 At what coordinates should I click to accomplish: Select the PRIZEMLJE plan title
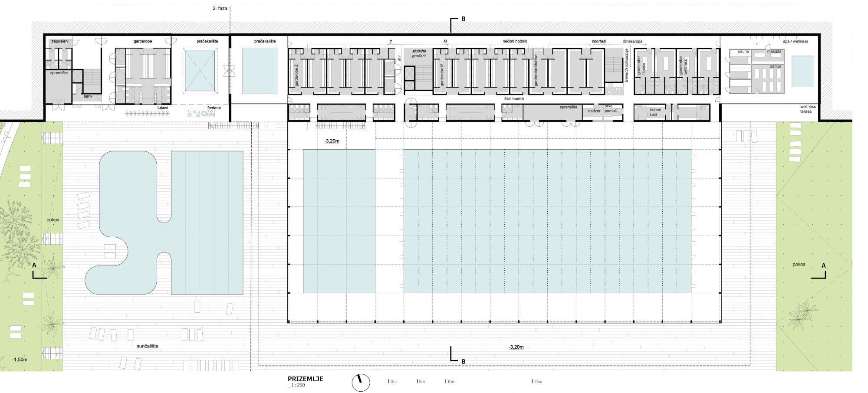[x=305, y=379]
